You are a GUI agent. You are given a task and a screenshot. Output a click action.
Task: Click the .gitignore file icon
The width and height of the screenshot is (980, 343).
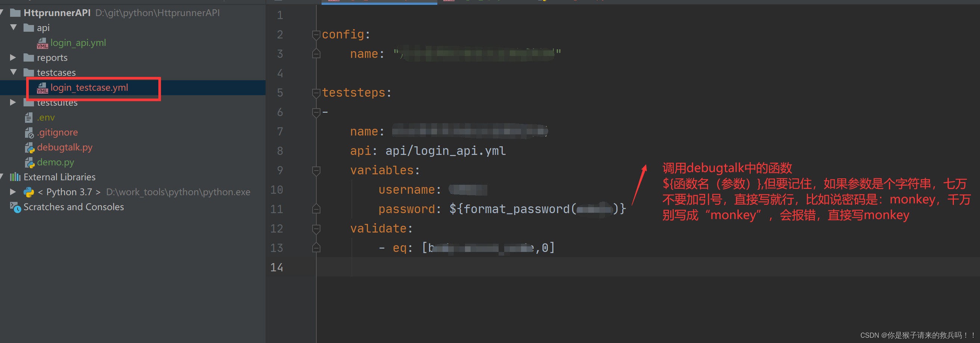click(x=29, y=132)
